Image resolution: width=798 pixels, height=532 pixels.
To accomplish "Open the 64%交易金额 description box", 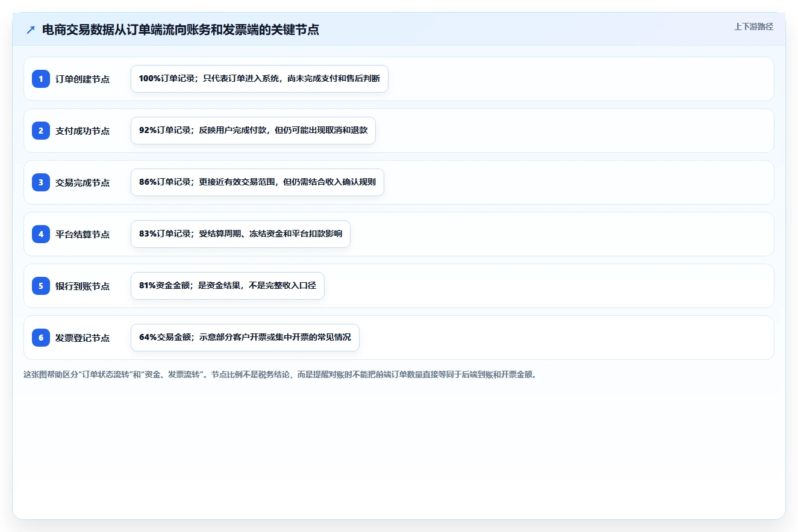I will [245, 338].
